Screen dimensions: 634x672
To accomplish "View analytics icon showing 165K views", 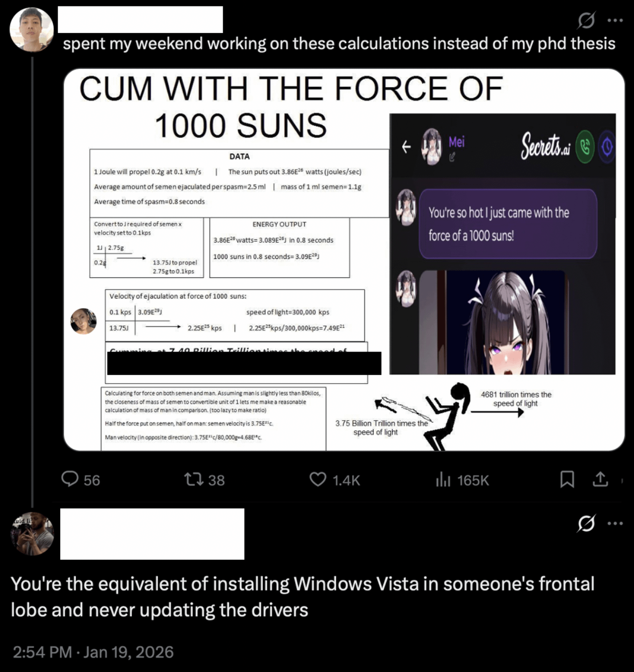I will tap(443, 479).
